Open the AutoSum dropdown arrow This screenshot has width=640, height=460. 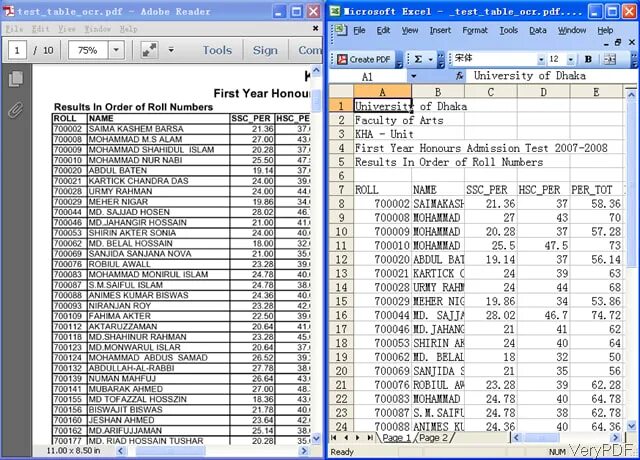pos(430,60)
